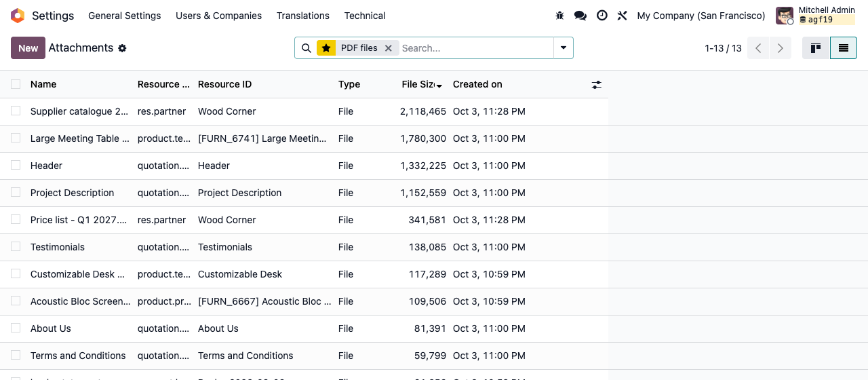This screenshot has width=868, height=380.
Task: Sort by the Name column header
Action: [x=43, y=84]
